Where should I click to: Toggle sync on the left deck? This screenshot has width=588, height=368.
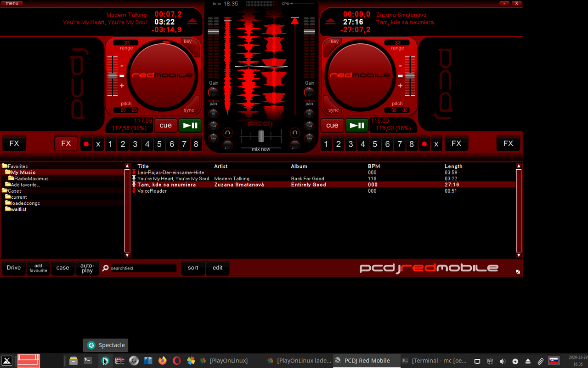pyautogui.click(x=189, y=110)
